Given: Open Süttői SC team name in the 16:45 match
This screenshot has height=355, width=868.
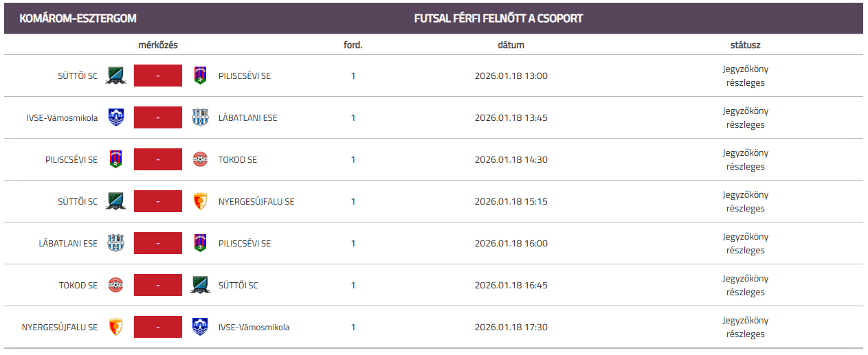Looking at the screenshot, I should 238,286.
